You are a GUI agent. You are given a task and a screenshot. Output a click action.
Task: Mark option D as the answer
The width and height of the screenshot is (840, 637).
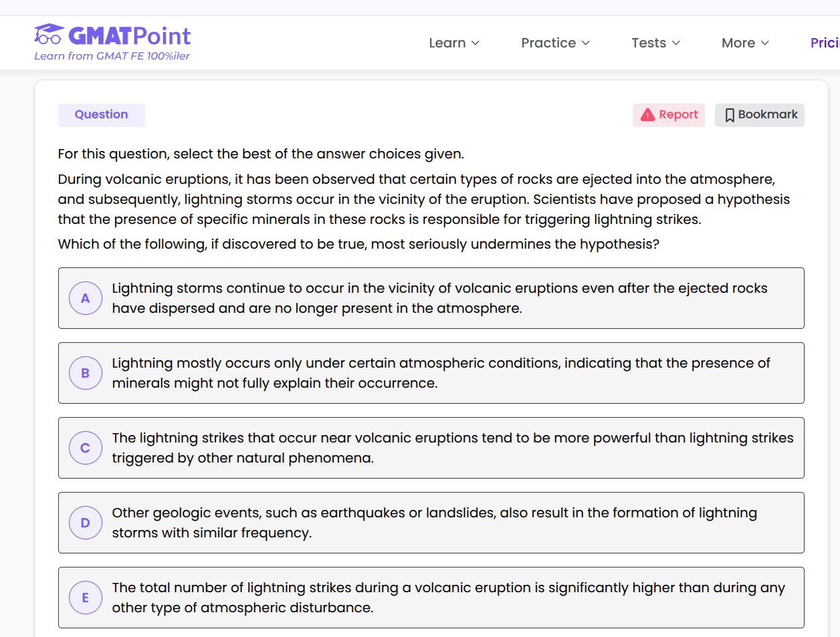click(86, 523)
